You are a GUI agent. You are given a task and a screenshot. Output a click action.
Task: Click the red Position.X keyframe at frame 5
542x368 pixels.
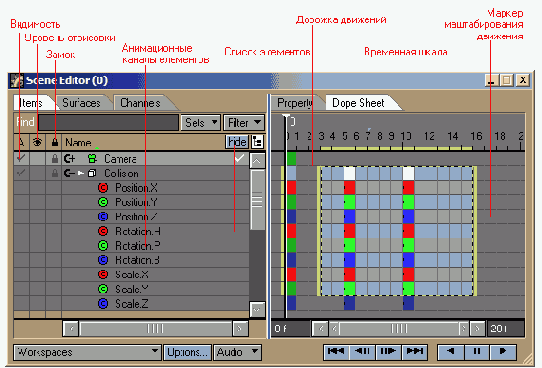[349, 188]
